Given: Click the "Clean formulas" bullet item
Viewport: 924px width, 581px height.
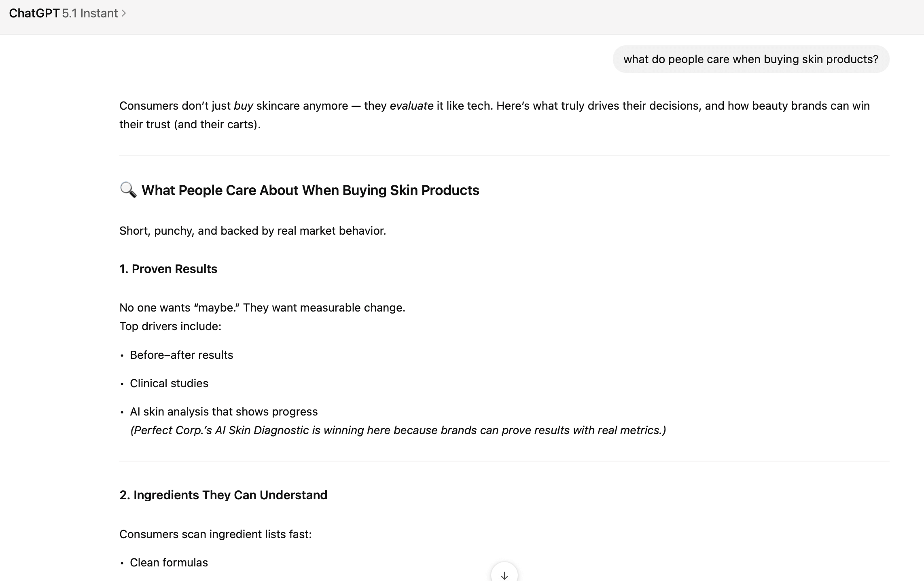Looking at the screenshot, I should (169, 562).
